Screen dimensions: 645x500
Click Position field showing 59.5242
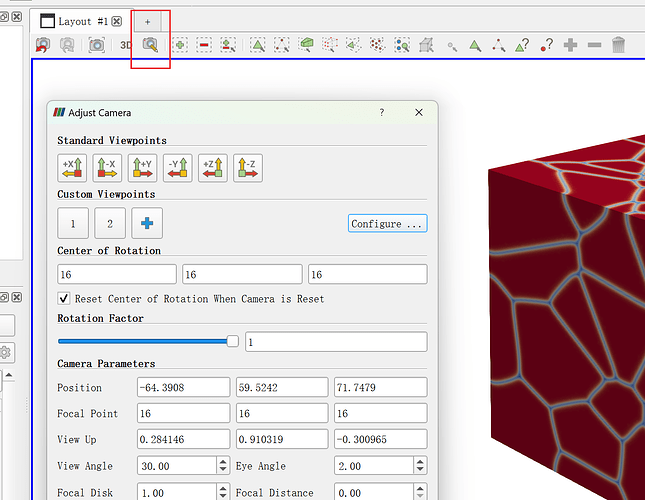coord(282,387)
